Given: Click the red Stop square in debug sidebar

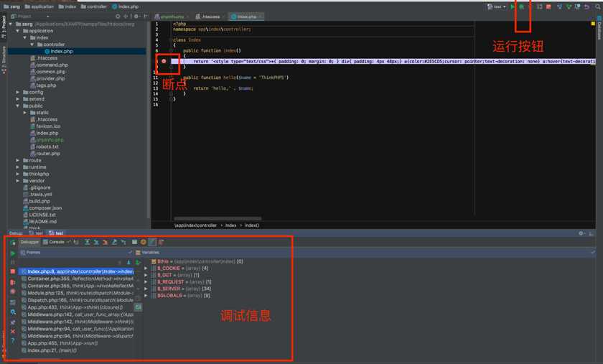Looking at the screenshot, I should [13, 271].
